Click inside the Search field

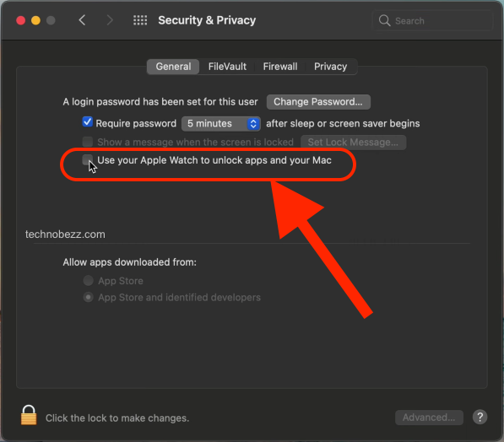432,20
